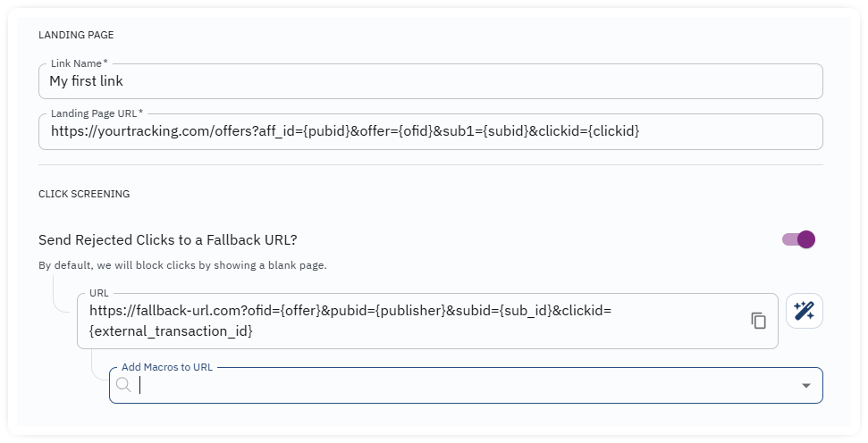
Task: Disable the Fallback URL toggle switch
Action: coord(799,239)
